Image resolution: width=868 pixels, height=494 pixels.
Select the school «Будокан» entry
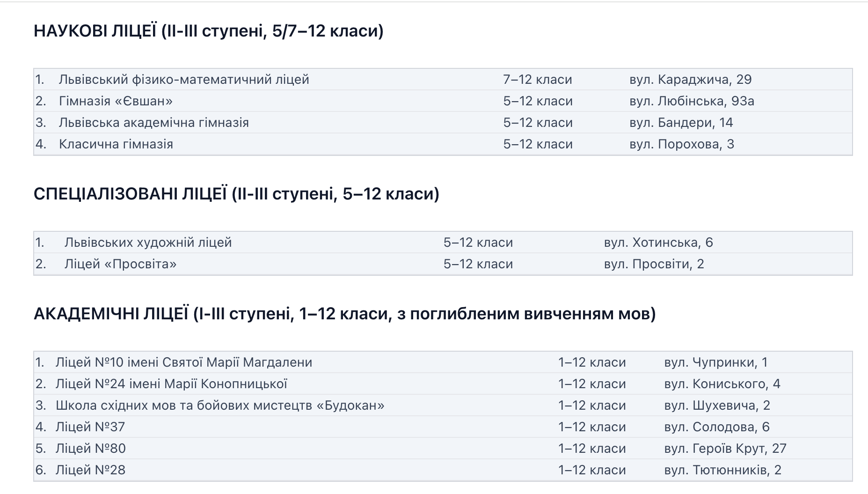click(x=220, y=406)
